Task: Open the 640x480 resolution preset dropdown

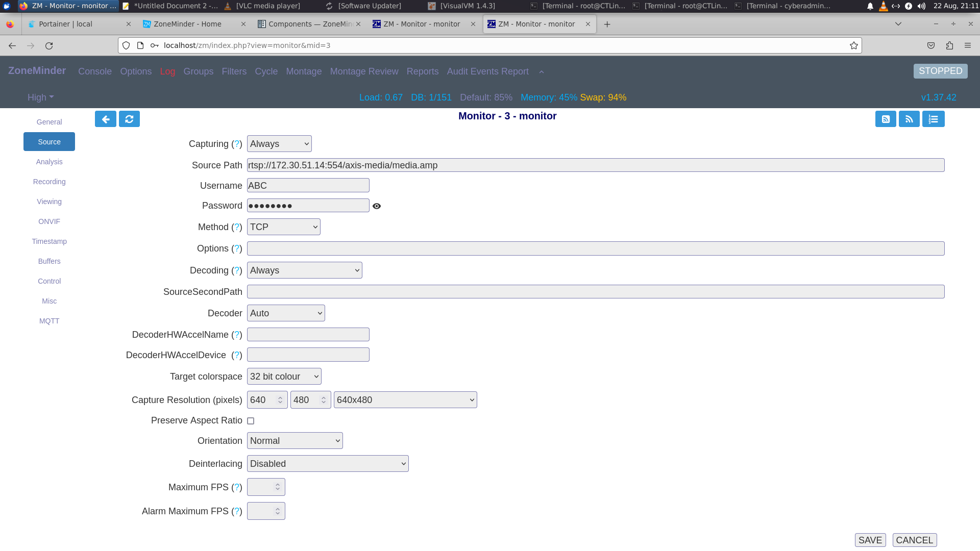Action: pos(405,400)
